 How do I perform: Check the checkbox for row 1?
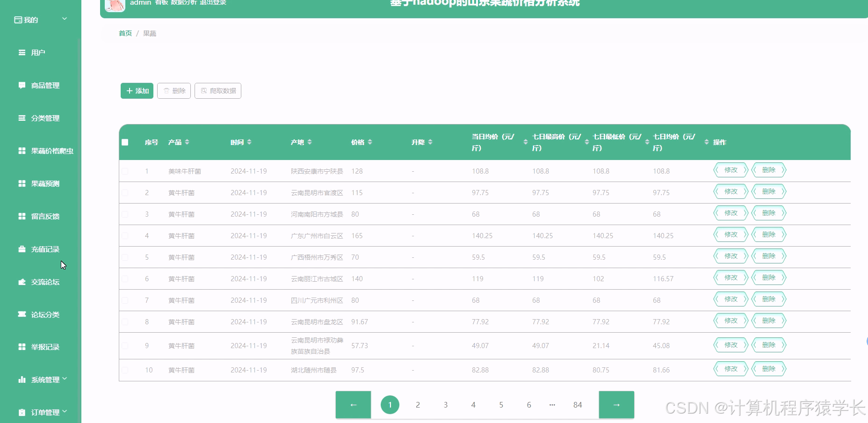[x=125, y=171]
